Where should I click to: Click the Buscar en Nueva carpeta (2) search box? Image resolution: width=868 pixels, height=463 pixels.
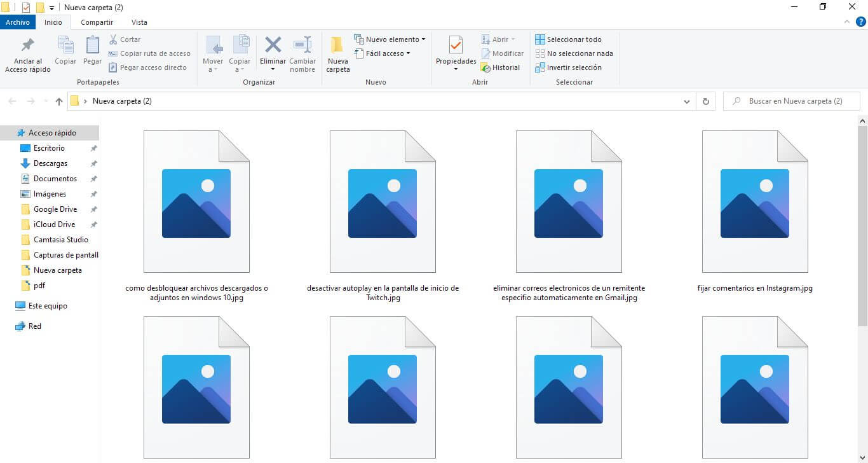pyautogui.click(x=791, y=101)
